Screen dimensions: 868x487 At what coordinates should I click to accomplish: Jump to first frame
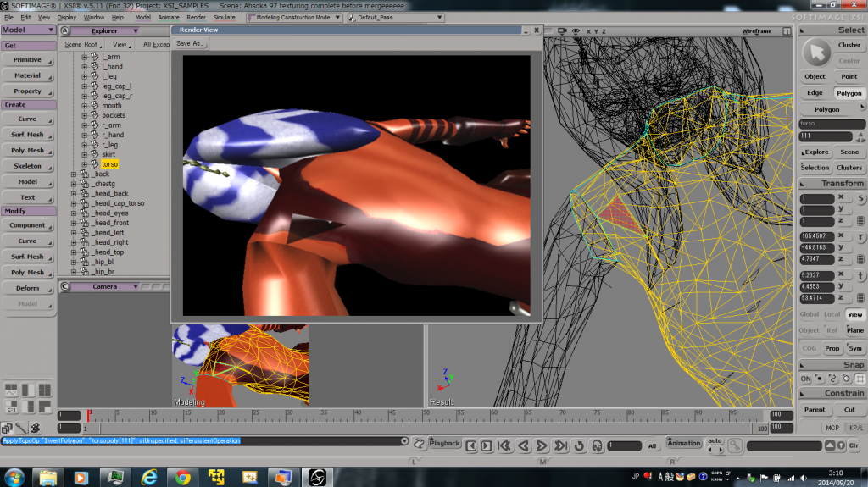point(504,445)
